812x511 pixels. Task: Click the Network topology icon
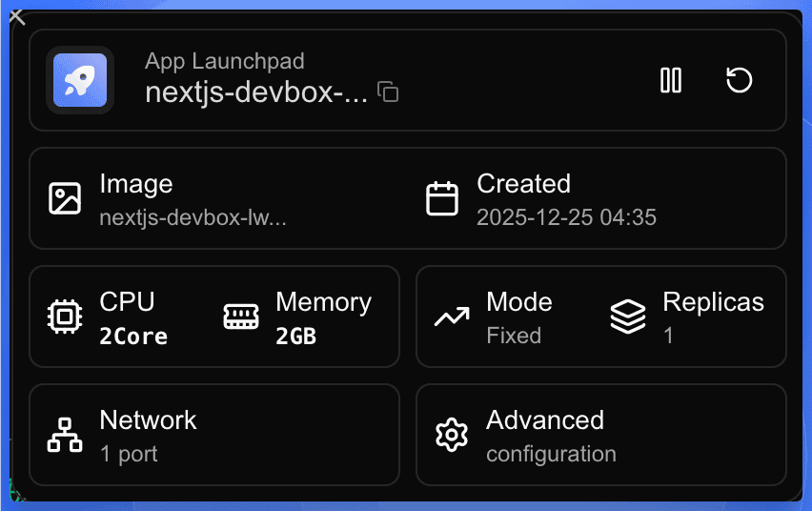point(65,435)
